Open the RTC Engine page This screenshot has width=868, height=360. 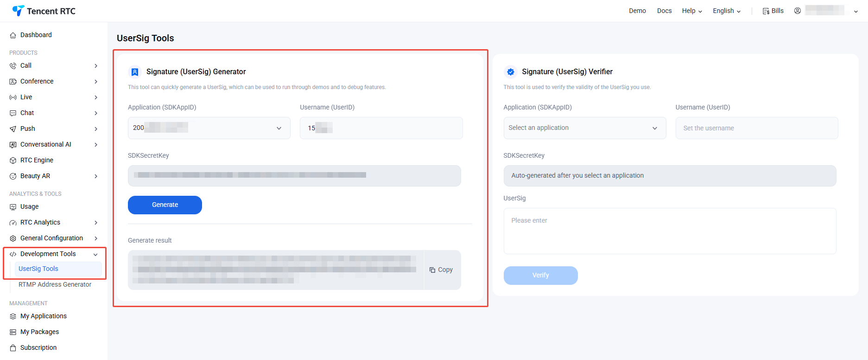pos(37,161)
